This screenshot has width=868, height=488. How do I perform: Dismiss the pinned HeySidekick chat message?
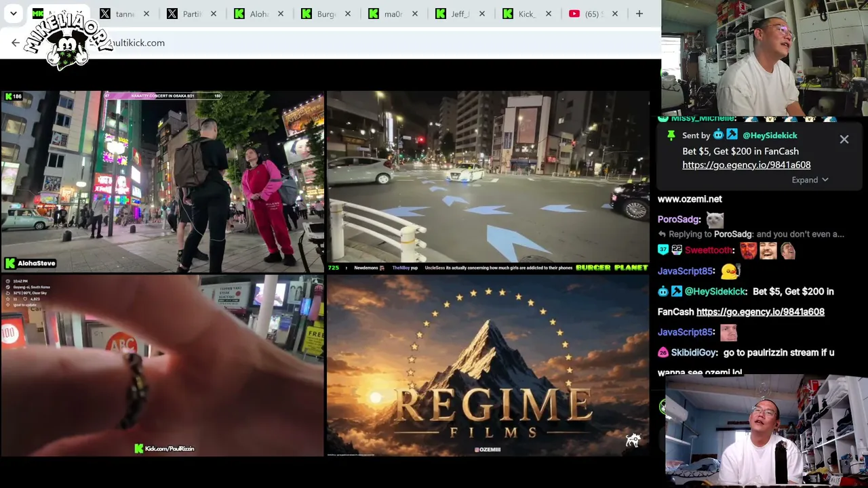tap(844, 139)
